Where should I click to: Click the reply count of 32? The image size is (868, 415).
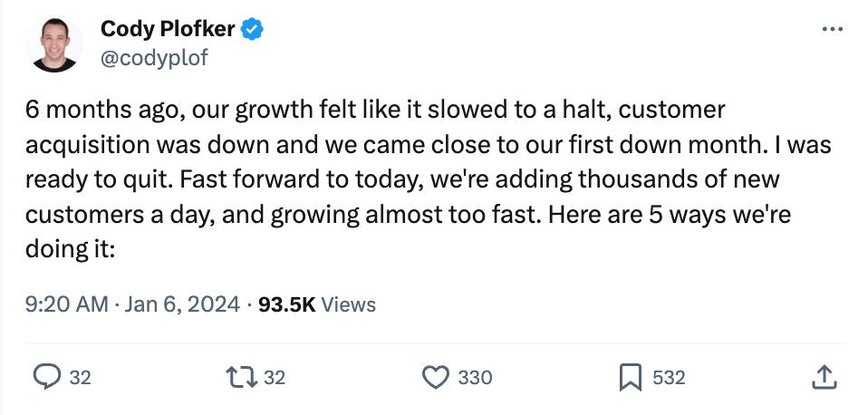pyautogui.click(x=81, y=378)
